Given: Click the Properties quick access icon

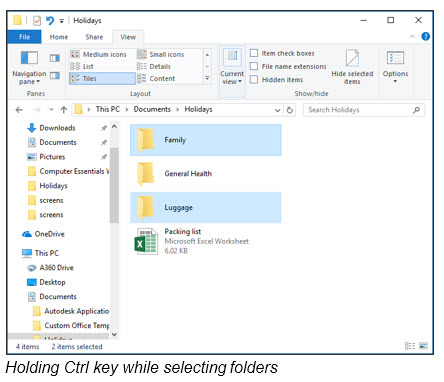Looking at the screenshot, I should point(37,21).
